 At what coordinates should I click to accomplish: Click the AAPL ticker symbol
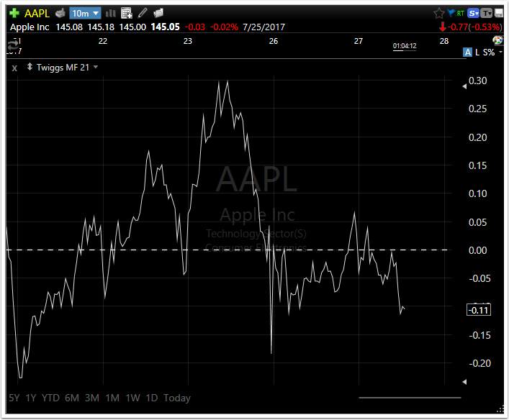[x=37, y=13]
